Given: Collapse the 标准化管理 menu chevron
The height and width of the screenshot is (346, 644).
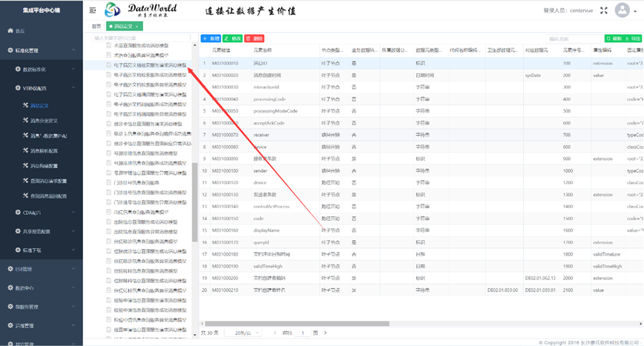Looking at the screenshot, I should (73, 50).
